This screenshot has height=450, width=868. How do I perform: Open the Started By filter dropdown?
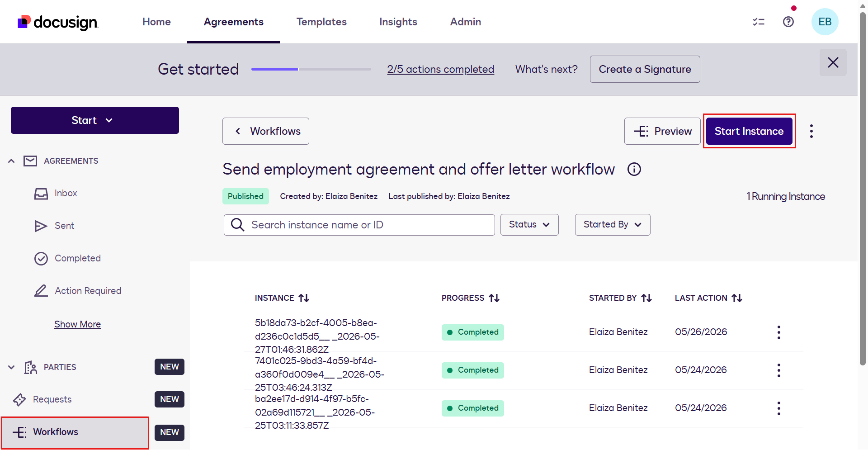click(613, 225)
